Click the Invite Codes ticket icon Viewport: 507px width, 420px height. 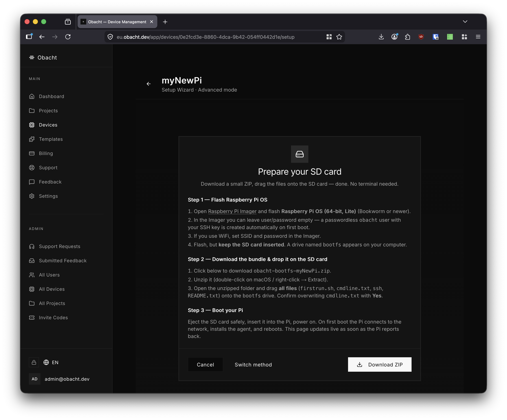click(32, 317)
